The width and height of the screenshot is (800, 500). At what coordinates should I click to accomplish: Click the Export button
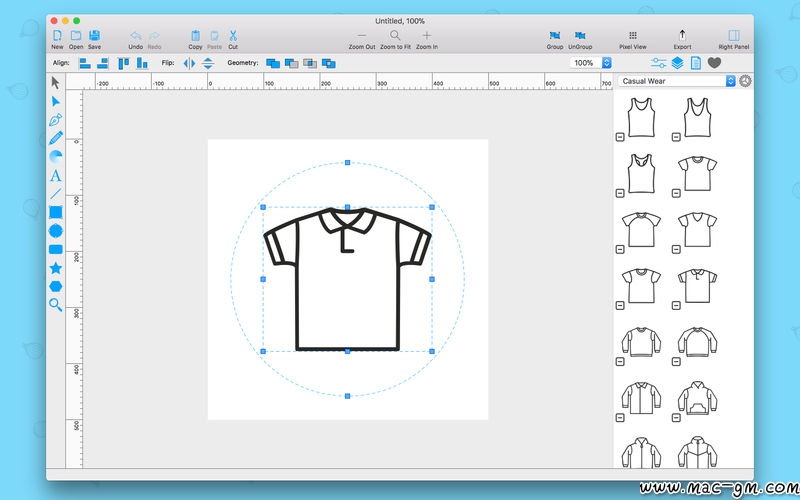(x=682, y=36)
